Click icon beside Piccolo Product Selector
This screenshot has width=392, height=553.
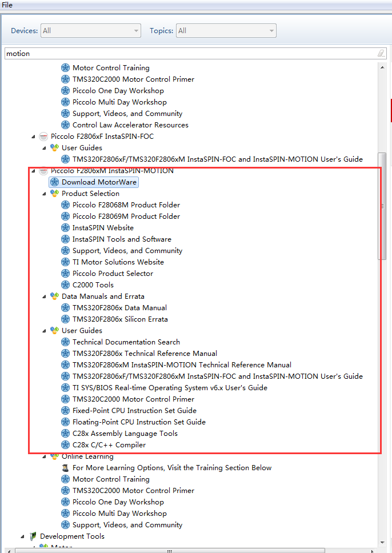click(x=65, y=273)
